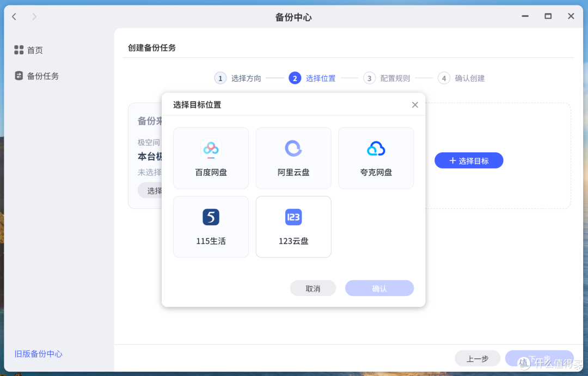Maximize the 备份中心 window
Image resolution: width=588 pixels, height=376 pixels.
[x=548, y=16]
